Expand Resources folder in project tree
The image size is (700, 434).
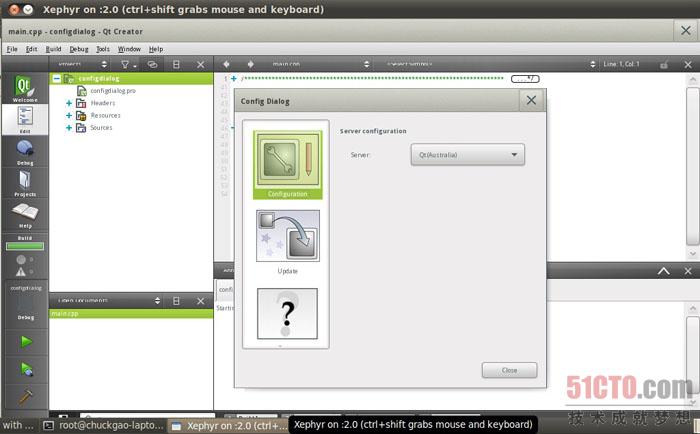(69, 116)
